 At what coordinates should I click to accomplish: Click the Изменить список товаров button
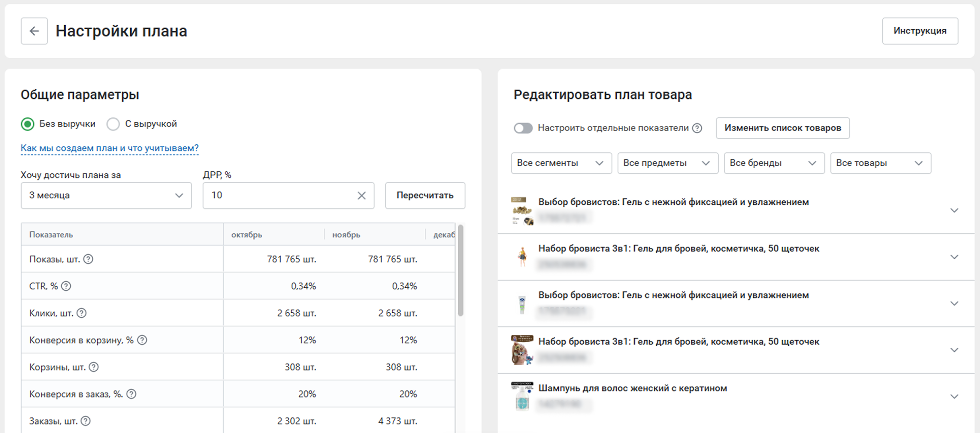[782, 128]
